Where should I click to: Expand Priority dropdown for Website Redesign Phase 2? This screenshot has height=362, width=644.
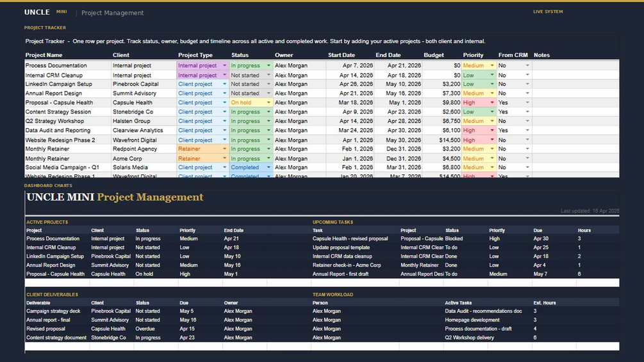click(491, 140)
